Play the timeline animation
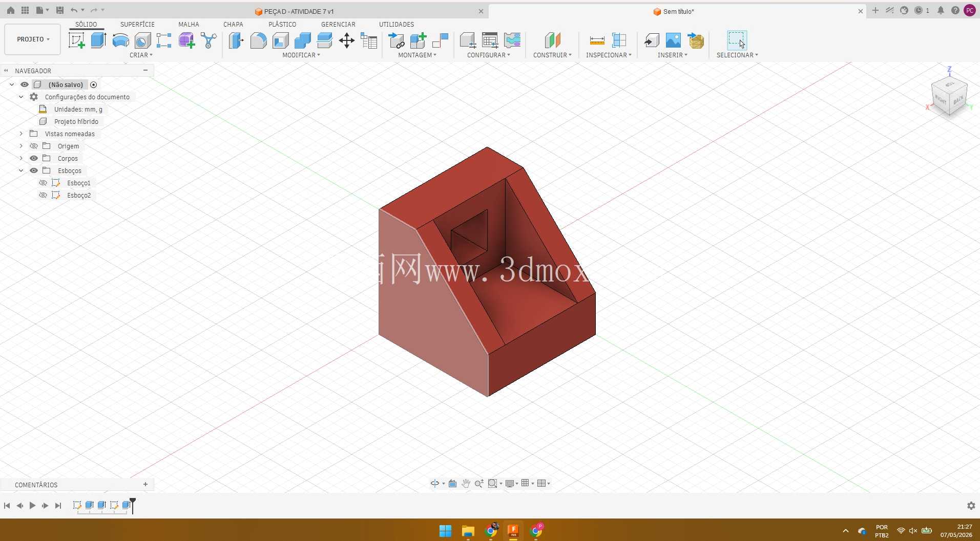Viewport: 980px width, 541px height. pyautogui.click(x=32, y=506)
